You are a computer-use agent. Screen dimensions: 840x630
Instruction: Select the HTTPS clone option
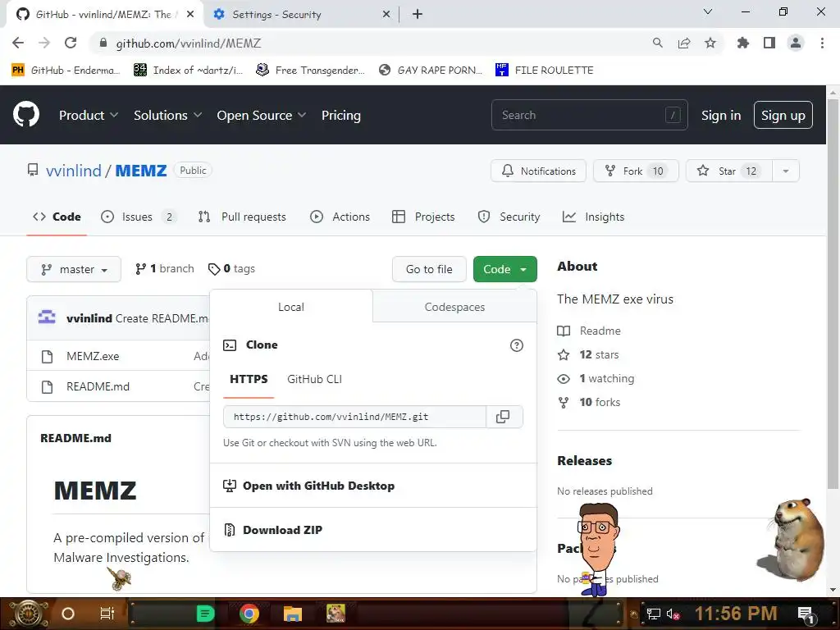249,379
